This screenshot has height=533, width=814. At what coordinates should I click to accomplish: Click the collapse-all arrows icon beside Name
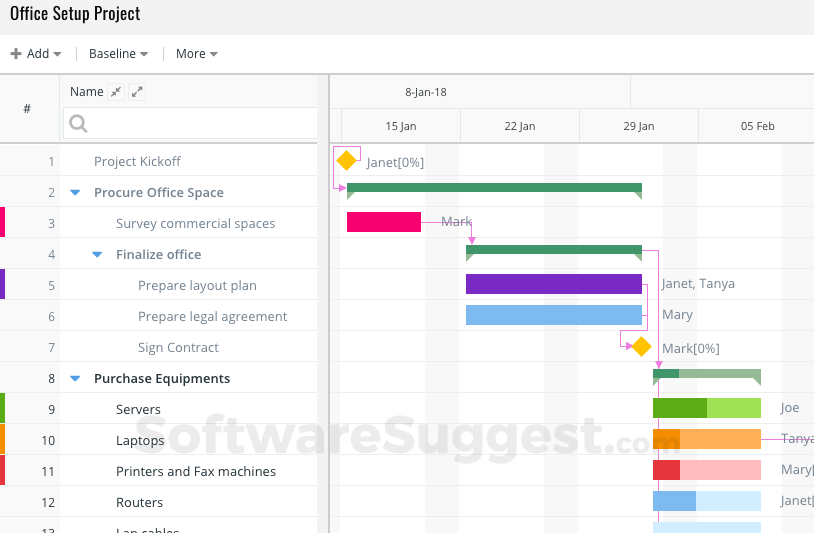point(116,92)
